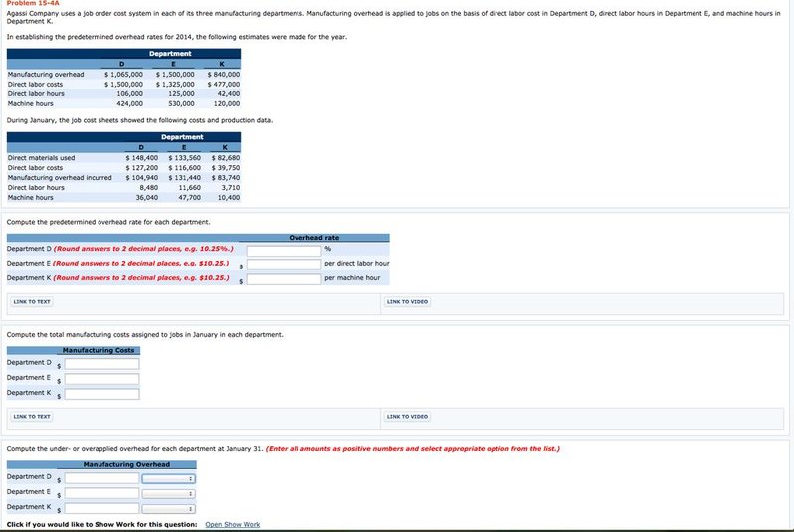This screenshot has width=794, height=532.
Task: Open the Department E under/overapplied dropdown
Action: pyautogui.click(x=168, y=494)
